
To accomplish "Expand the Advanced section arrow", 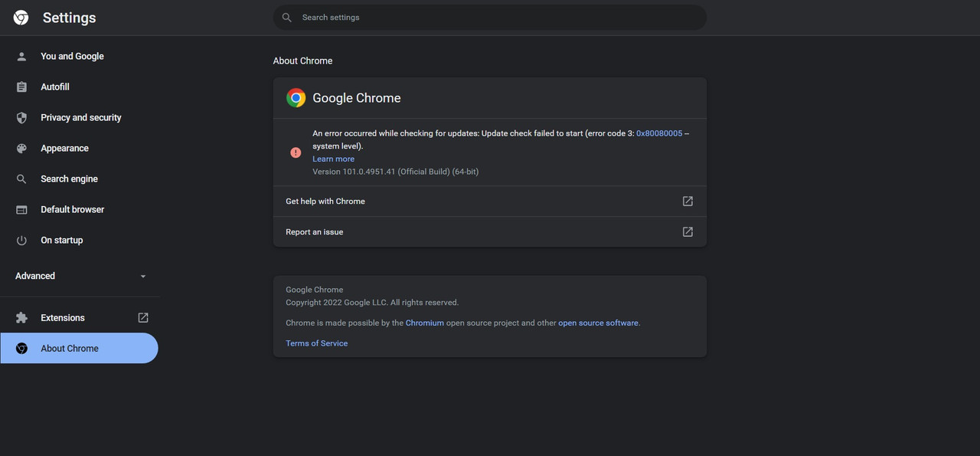I will coord(143,276).
